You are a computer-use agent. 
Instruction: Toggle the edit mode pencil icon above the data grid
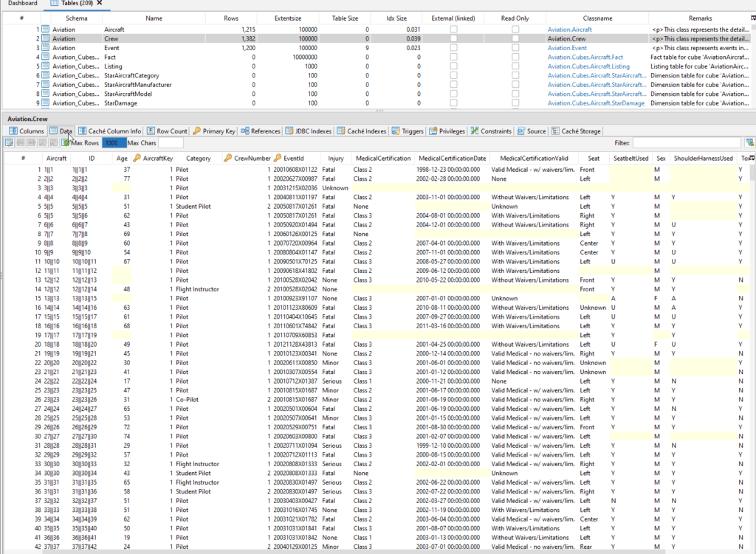click(x=9, y=143)
